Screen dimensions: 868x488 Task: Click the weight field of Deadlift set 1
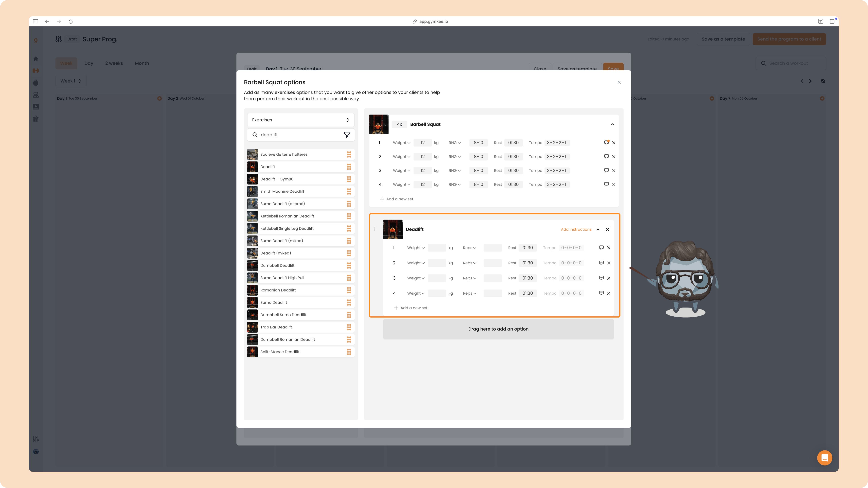(437, 248)
